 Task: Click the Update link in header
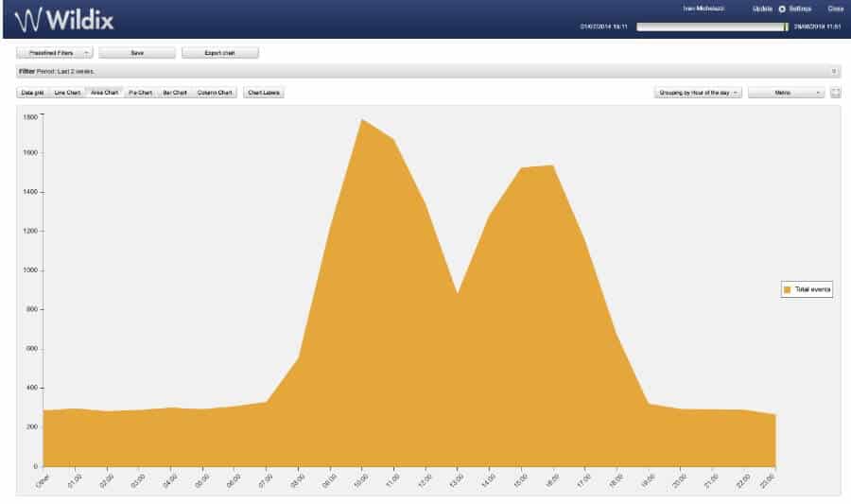tap(762, 9)
